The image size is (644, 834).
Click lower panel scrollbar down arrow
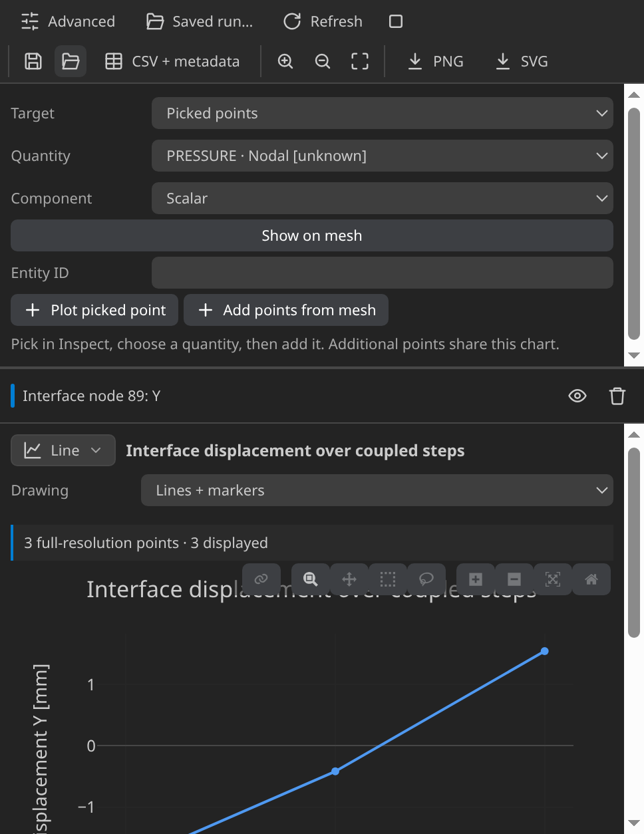(x=634, y=823)
